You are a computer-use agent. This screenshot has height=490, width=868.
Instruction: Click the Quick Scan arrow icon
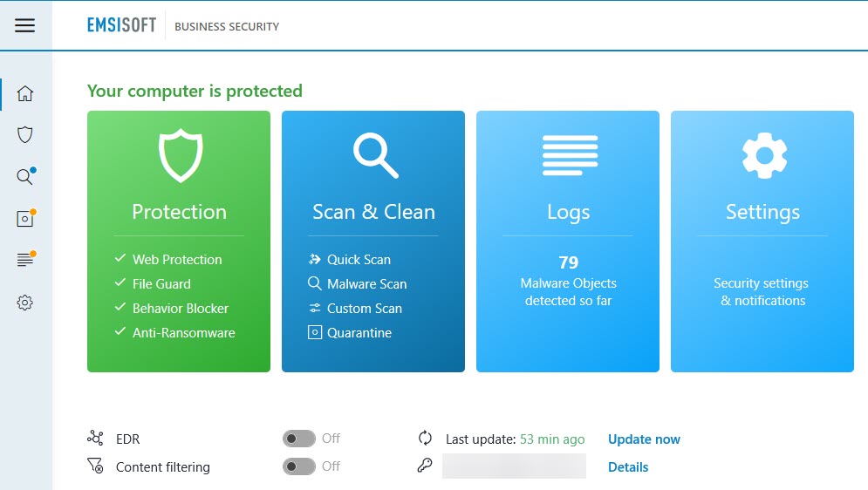click(x=314, y=259)
